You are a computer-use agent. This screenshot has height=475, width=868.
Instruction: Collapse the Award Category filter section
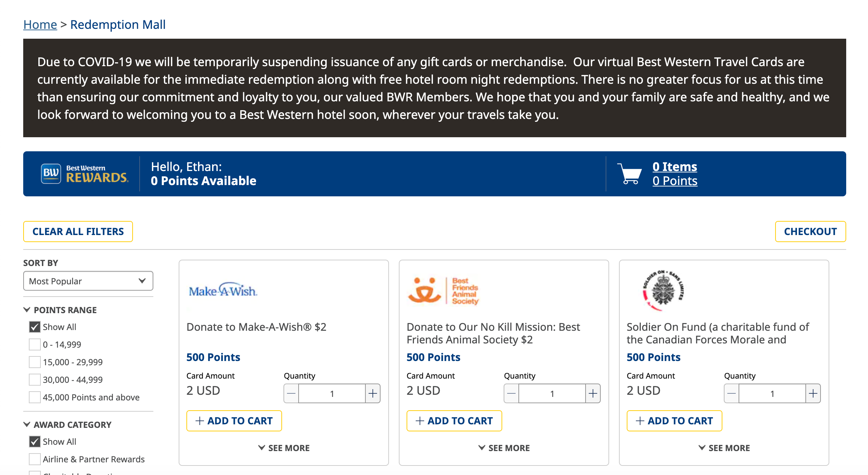pyautogui.click(x=67, y=425)
